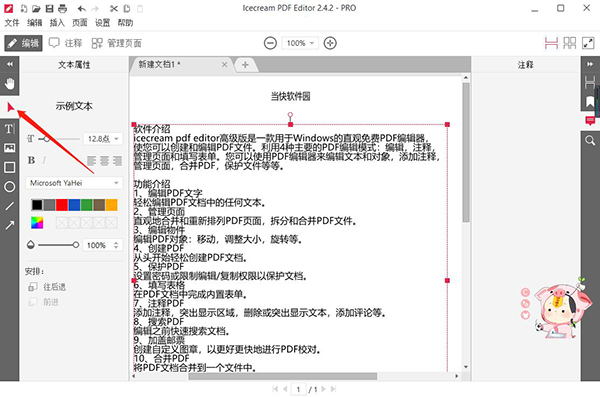Align text center
The width and height of the screenshot is (600, 397).
pyautogui.click(x=104, y=161)
